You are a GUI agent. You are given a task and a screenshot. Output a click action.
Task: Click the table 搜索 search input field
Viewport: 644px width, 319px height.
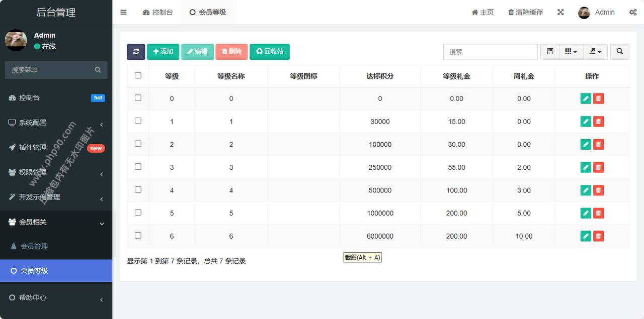(x=490, y=52)
